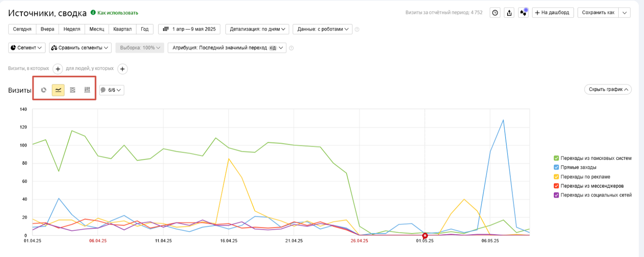The height and width of the screenshot is (257, 644).
Task: Open the Детализация: по дням dropdown
Action: [x=257, y=29]
